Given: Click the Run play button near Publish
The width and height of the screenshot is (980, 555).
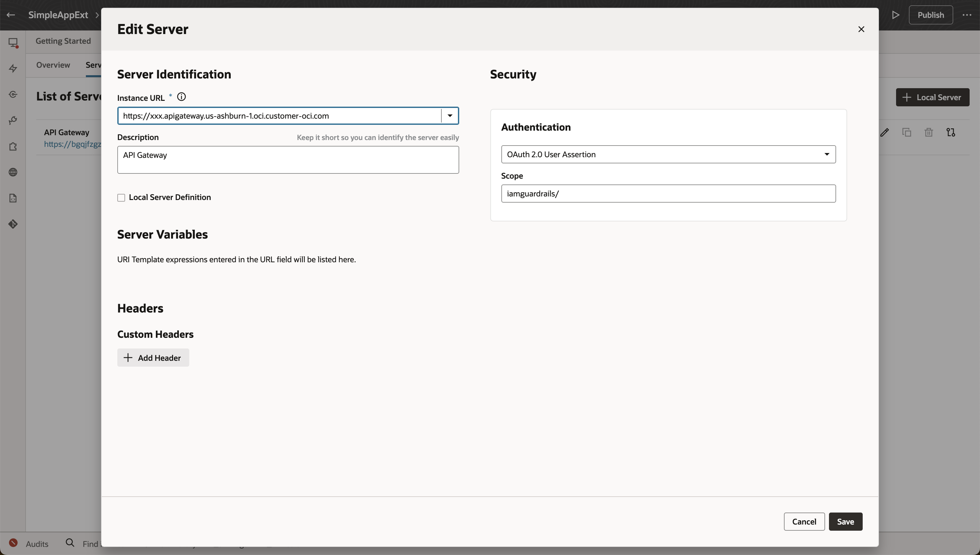Looking at the screenshot, I should point(895,15).
